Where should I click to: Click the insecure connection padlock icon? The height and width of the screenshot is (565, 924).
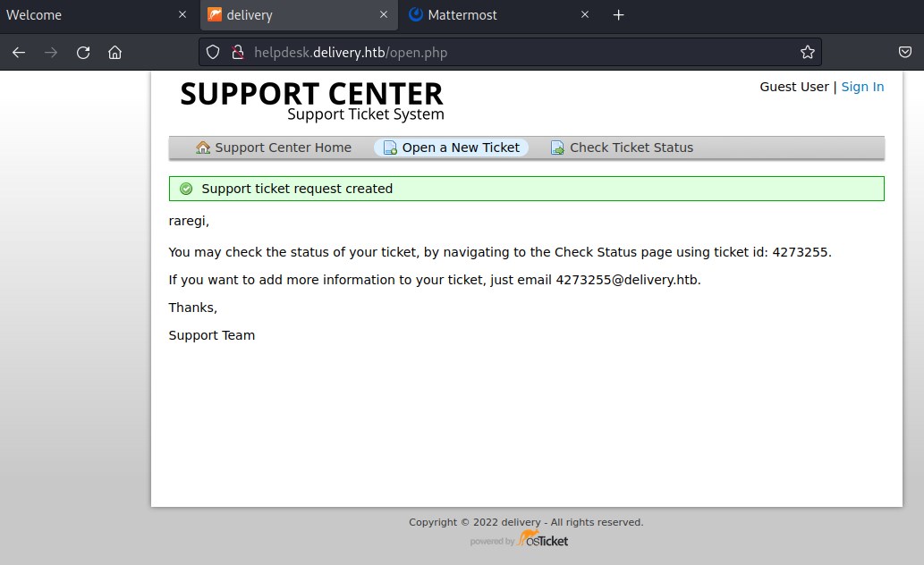click(x=237, y=52)
